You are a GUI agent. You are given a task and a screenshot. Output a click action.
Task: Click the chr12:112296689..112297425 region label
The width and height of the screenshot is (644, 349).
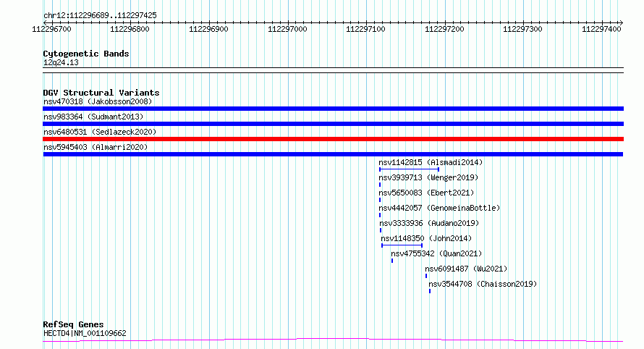(x=100, y=16)
